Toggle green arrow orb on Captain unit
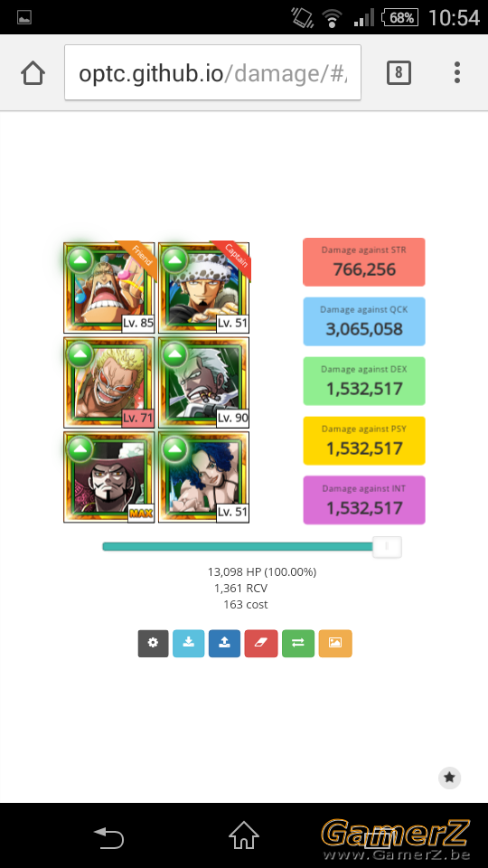Image resolution: width=488 pixels, height=868 pixels. click(174, 260)
